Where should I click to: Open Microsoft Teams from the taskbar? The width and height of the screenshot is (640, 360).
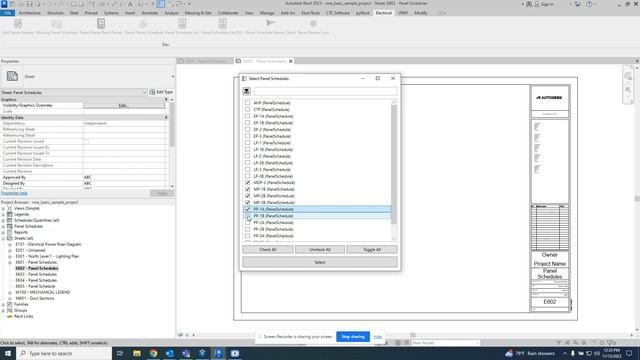click(186, 353)
